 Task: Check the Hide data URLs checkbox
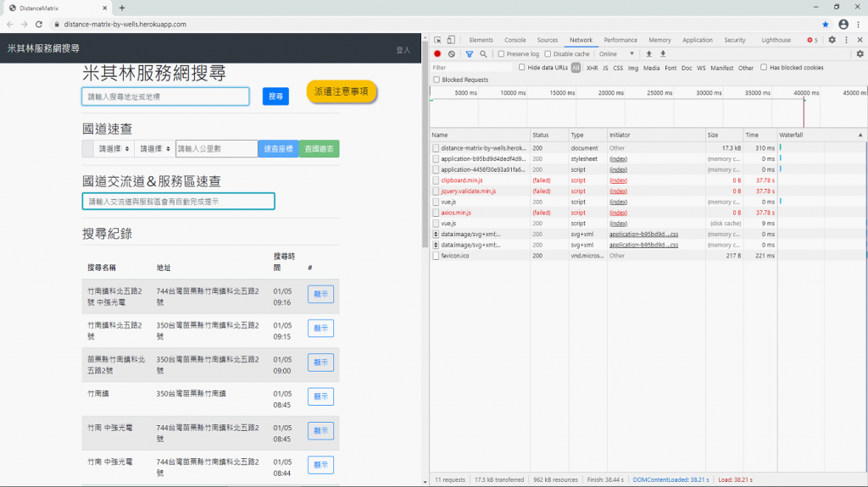pyautogui.click(x=521, y=68)
